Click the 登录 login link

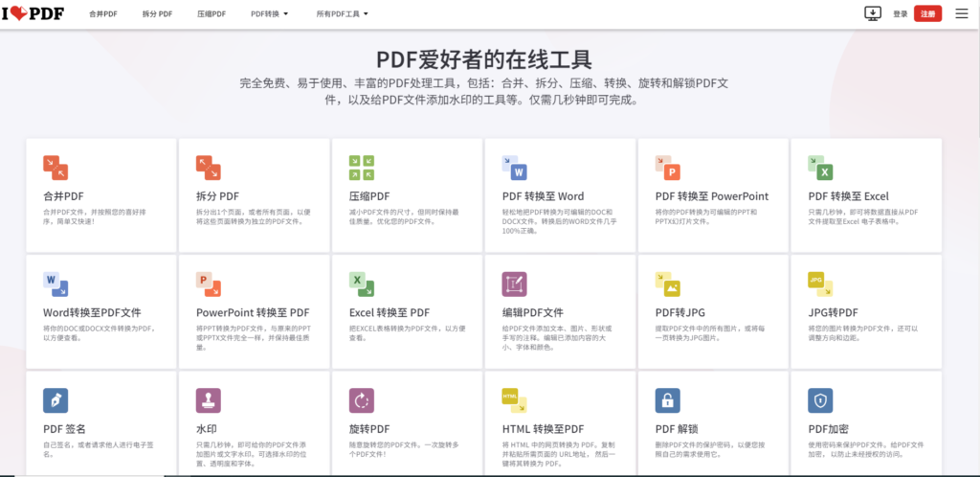tap(900, 13)
